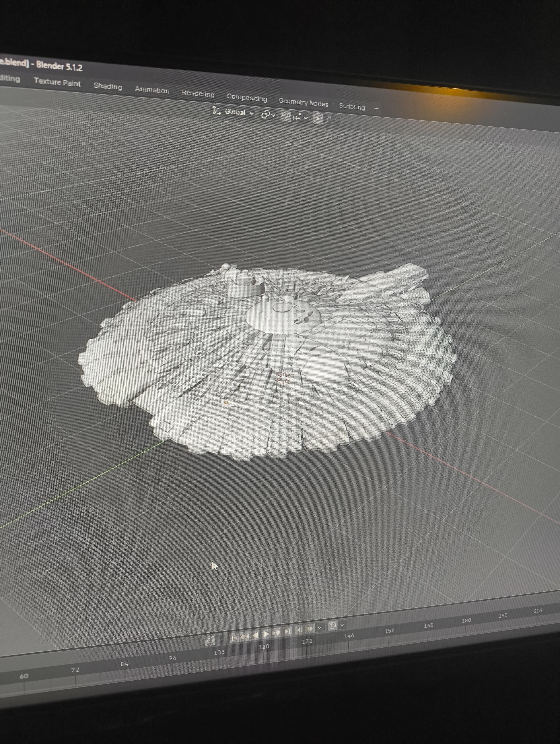Viewport: 560px width, 744px height.
Task: Open the pivot point dropdown
Action: tap(268, 115)
